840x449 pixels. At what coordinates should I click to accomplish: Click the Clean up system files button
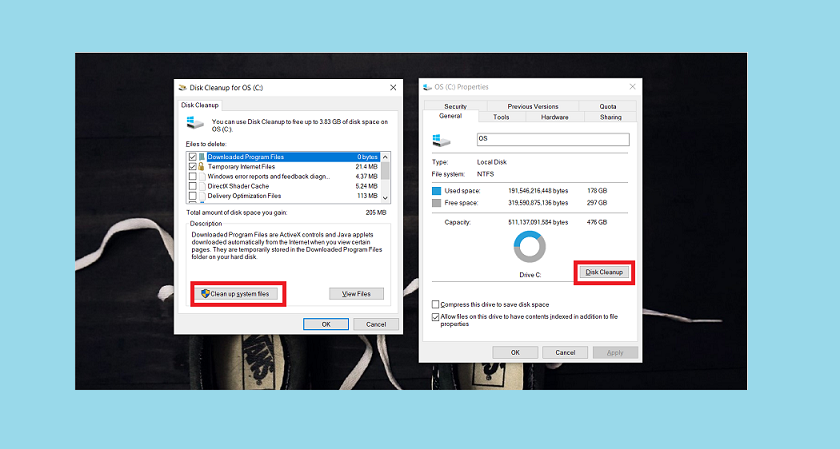pos(238,294)
